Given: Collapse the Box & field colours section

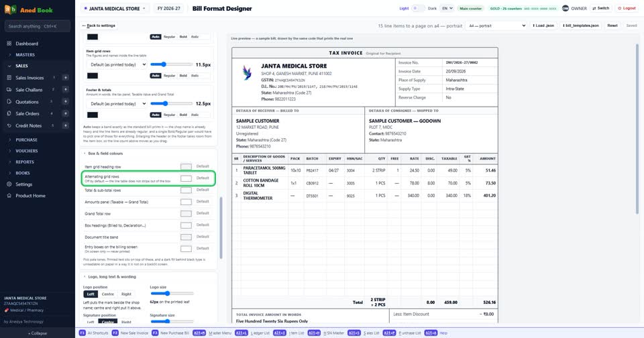Looking at the screenshot, I should tap(105, 154).
